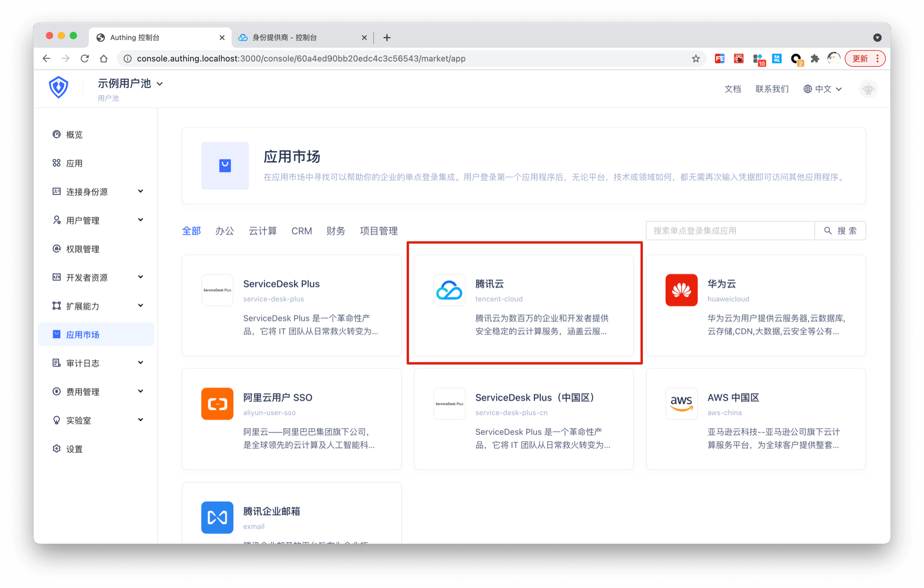Screen dimensions: 924x588
Task: Select the CRM category tab
Action: 301,231
